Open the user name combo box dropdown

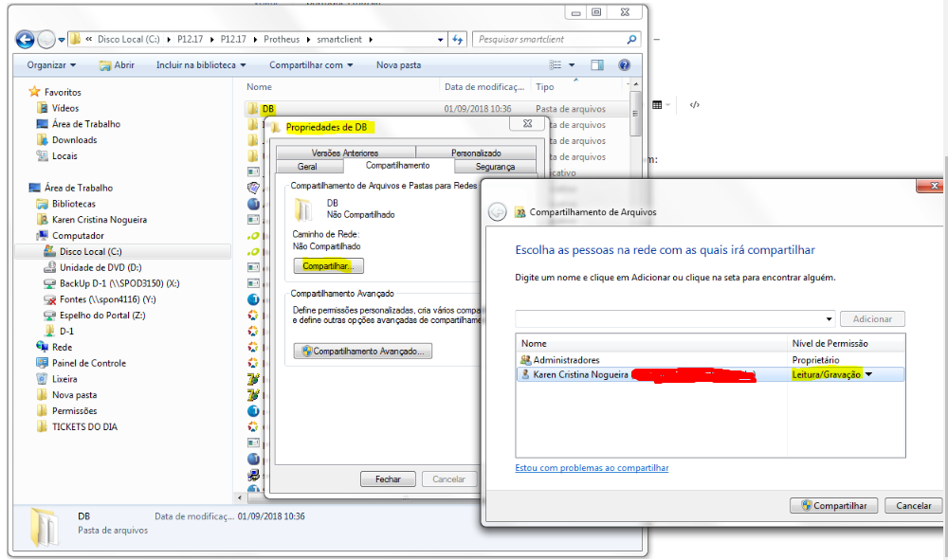829,319
